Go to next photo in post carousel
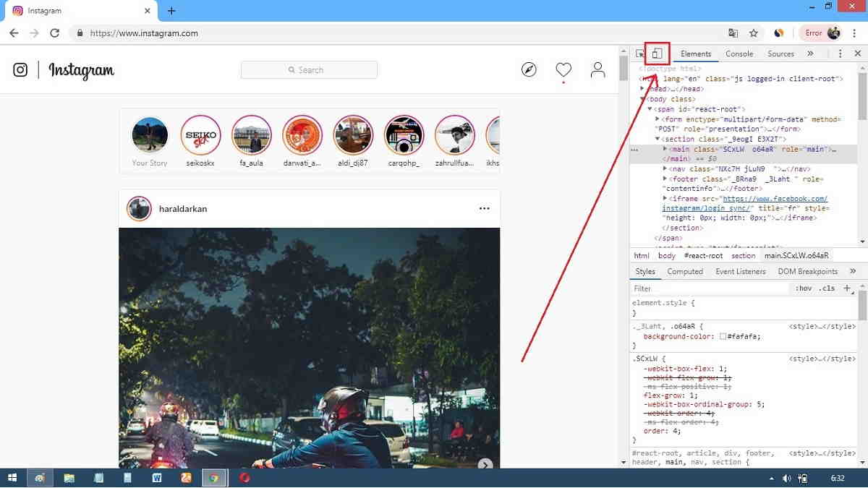This screenshot has width=868, height=488. (485, 464)
